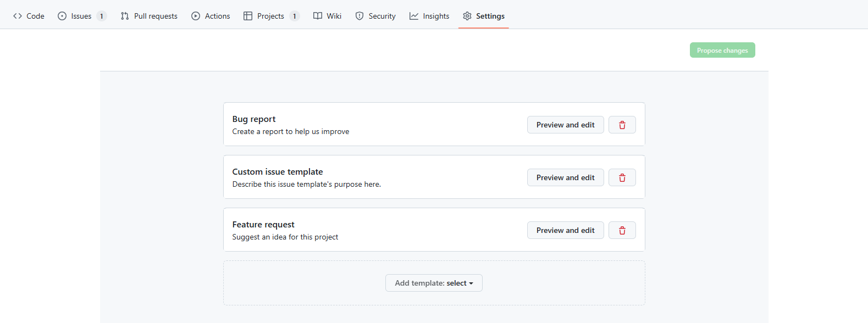The width and height of the screenshot is (868, 323).
Task: Open the Projects tab
Action: pyautogui.click(x=270, y=16)
